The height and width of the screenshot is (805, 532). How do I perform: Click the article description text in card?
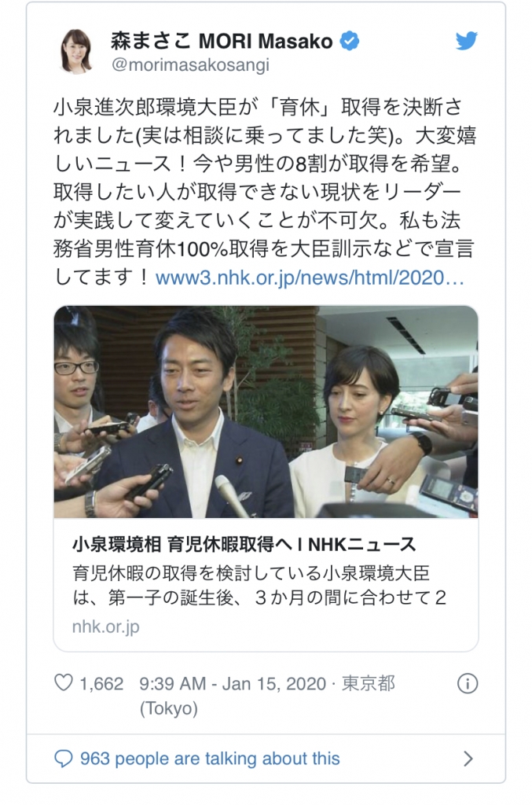[259, 585]
